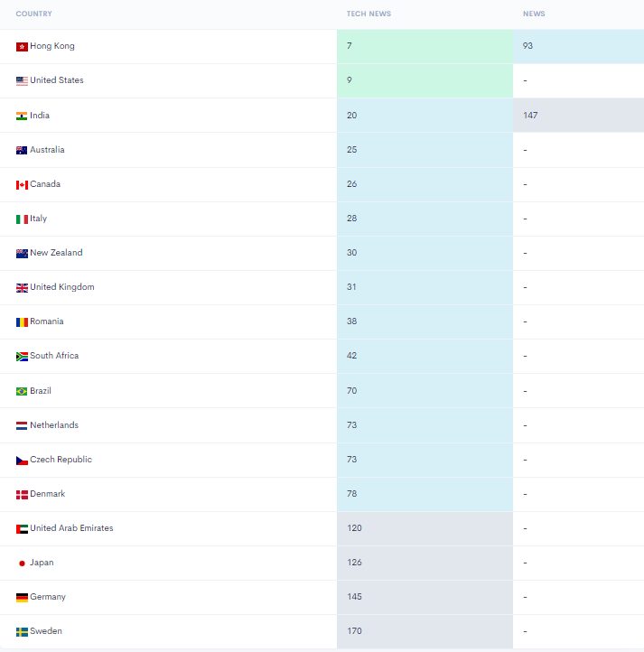The height and width of the screenshot is (652, 644).
Task: Click the Brazil flag icon
Action: click(22, 391)
